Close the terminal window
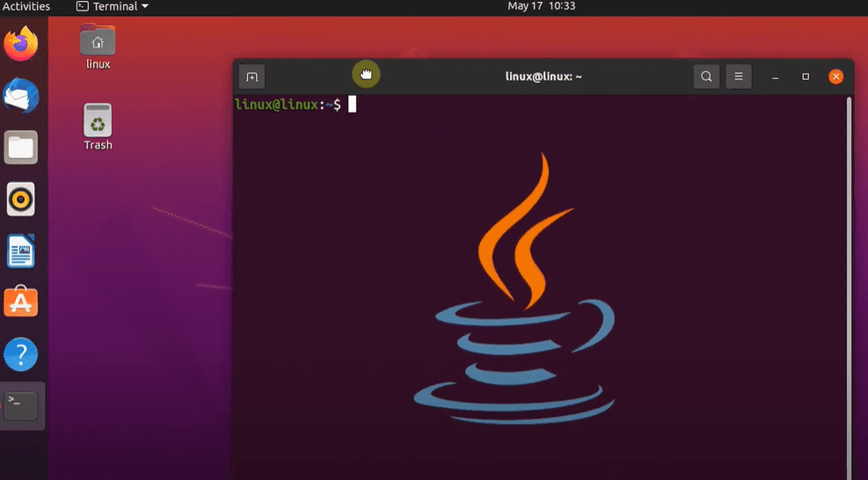The image size is (868, 480). [835, 76]
